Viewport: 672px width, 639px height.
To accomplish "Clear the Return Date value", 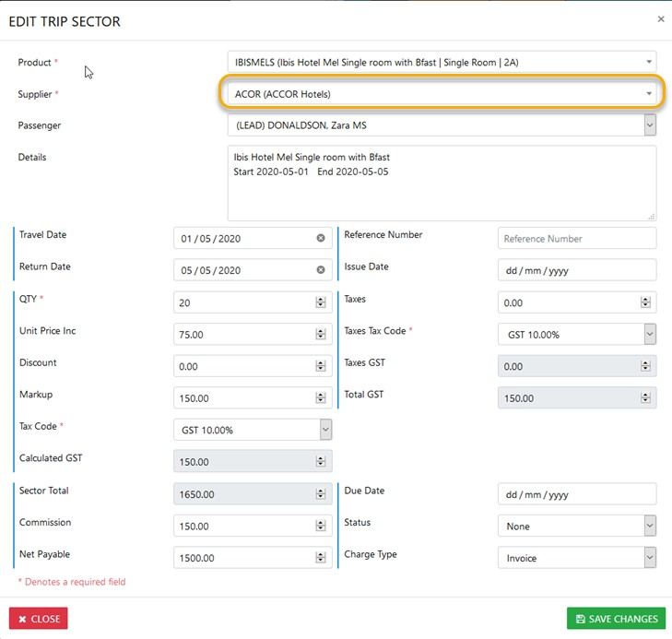I will tap(321, 270).
